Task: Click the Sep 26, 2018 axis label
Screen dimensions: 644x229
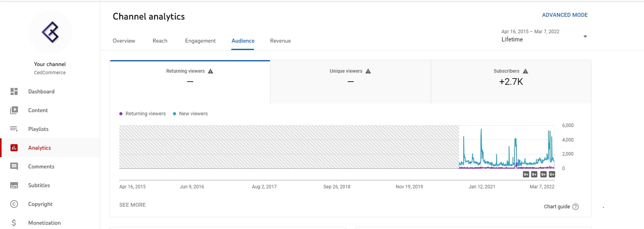Action: point(337,187)
